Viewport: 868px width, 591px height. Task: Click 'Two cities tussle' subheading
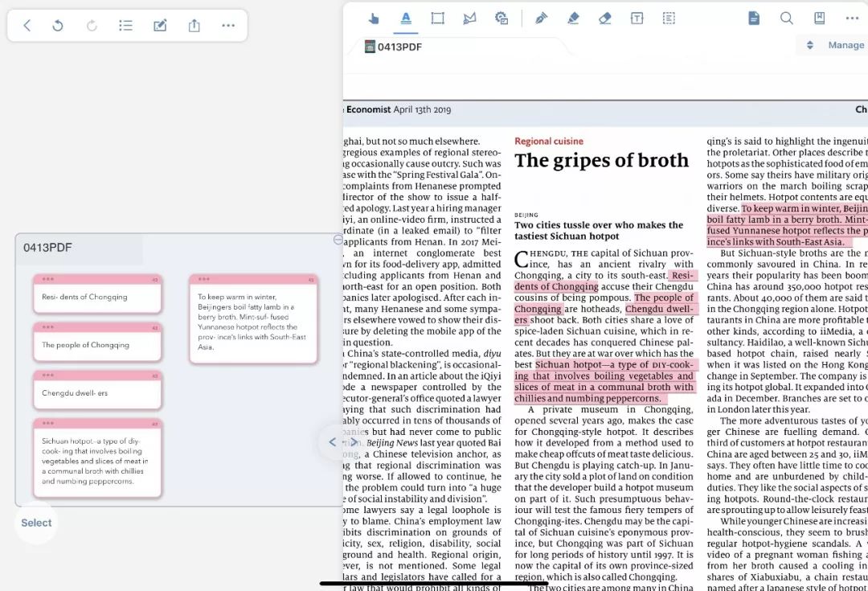click(x=599, y=231)
